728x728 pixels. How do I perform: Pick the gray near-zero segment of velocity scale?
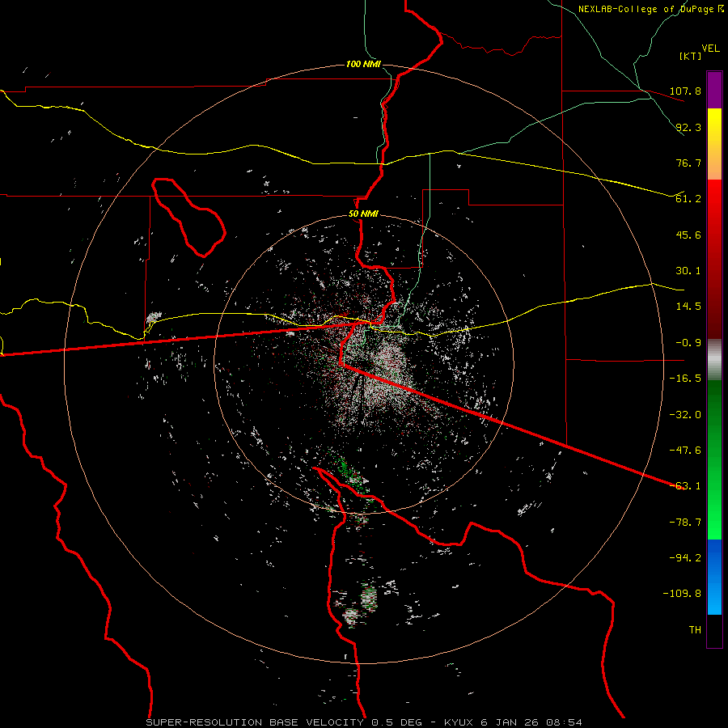click(714, 359)
